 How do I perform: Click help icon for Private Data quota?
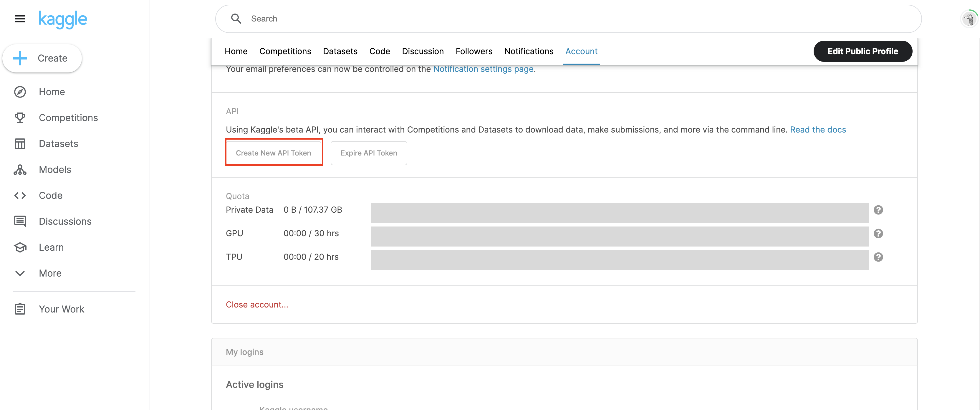[x=878, y=210]
